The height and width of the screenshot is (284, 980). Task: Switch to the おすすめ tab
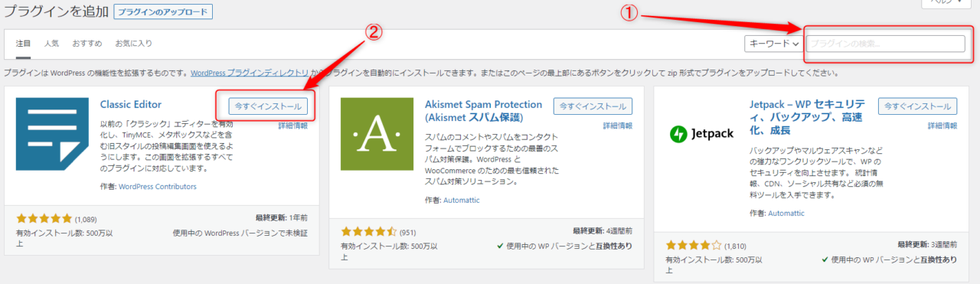87,44
